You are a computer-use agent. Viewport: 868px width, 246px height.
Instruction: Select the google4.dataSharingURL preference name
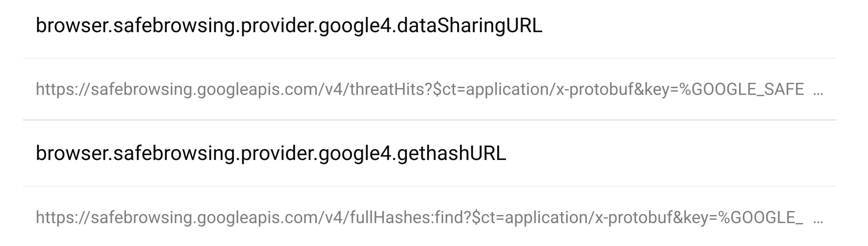click(289, 26)
